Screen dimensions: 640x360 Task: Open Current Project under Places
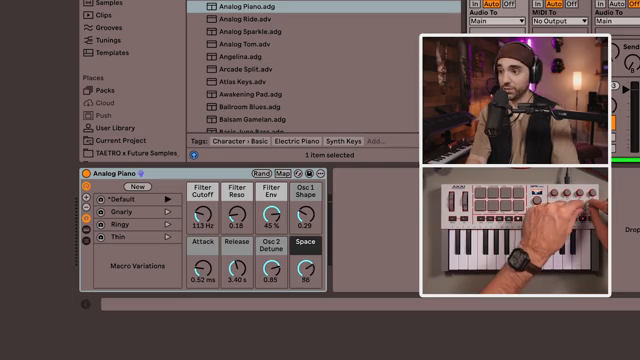[121, 140]
